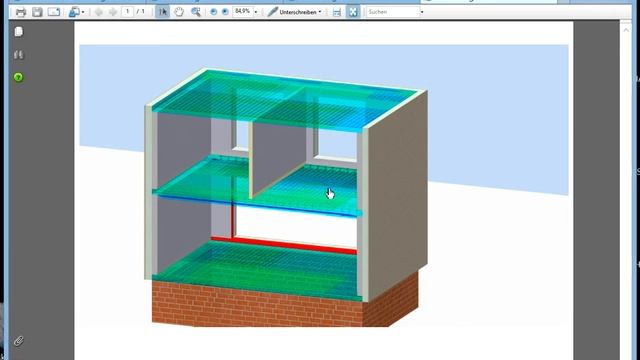This screenshot has width=640, height=360.
Task: Click the green help question mark icon
Action: (18, 77)
